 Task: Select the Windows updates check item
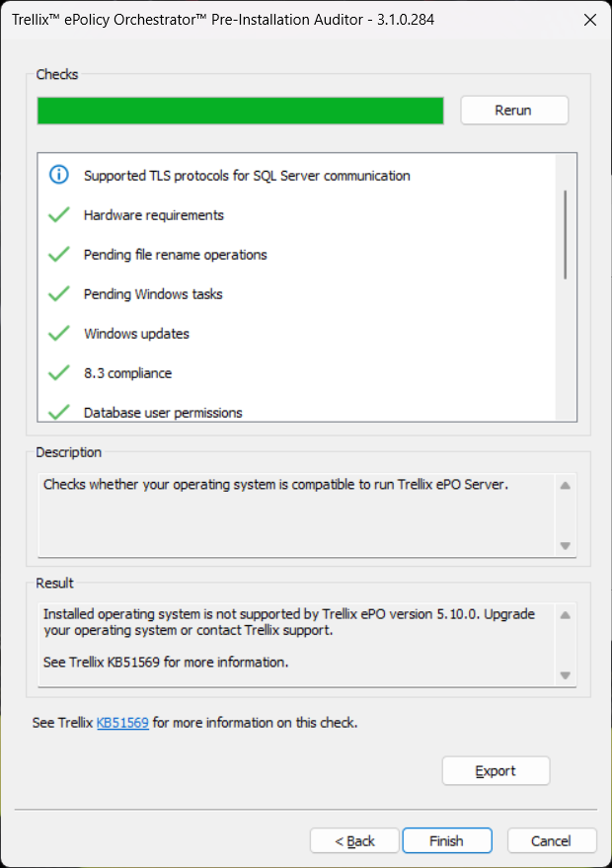[136, 334]
